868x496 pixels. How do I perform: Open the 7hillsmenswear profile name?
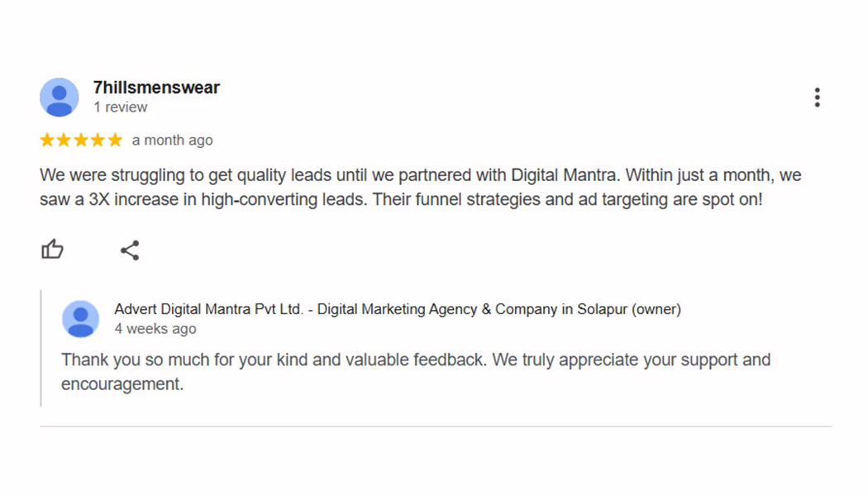pos(157,88)
